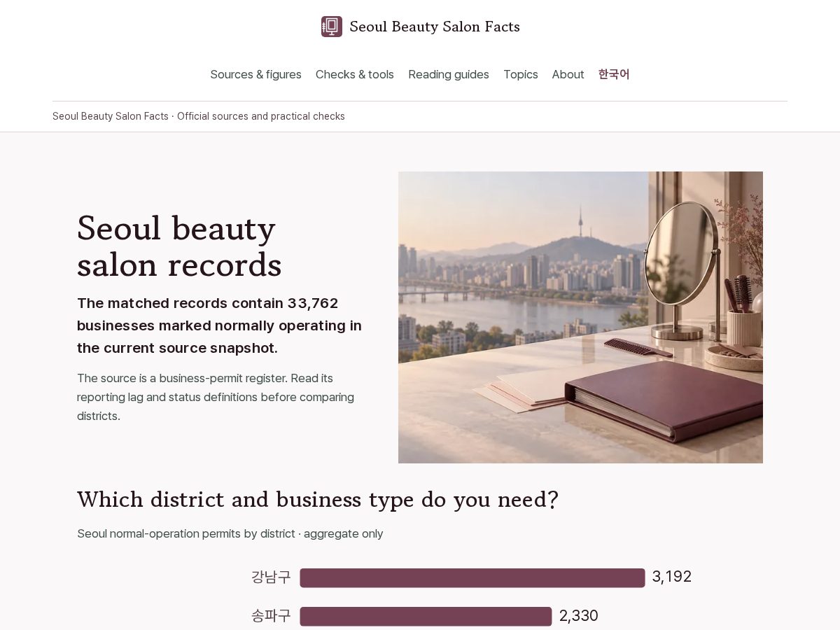
Task: Click the 송파구 district label
Action: click(x=271, y=616)
